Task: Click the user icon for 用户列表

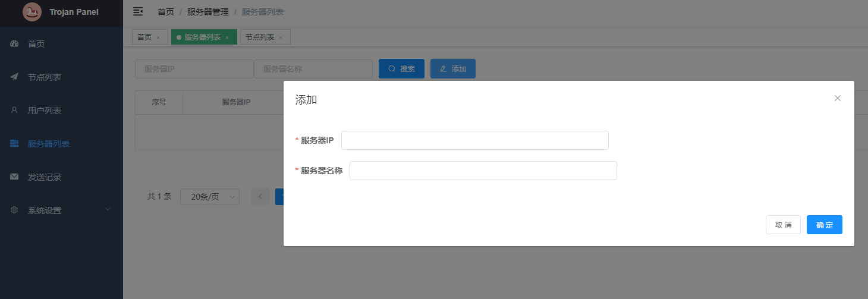Action: (15, 111)
